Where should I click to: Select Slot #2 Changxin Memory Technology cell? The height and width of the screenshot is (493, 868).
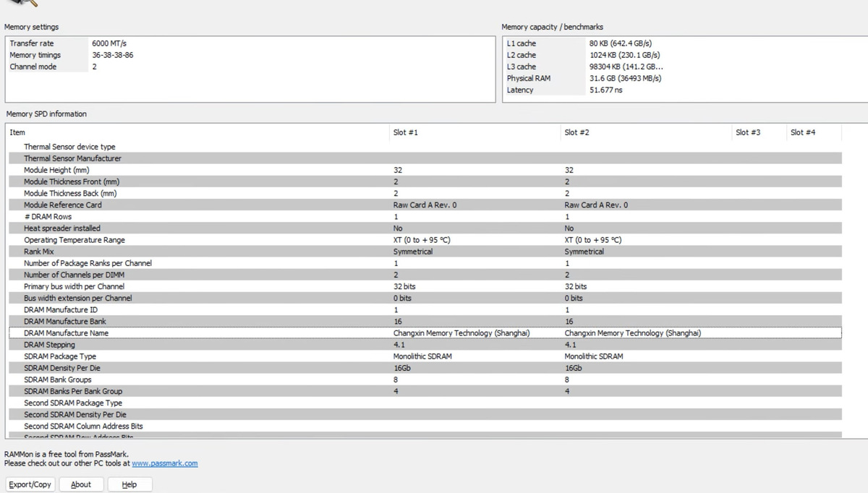(x=633, y=333)
